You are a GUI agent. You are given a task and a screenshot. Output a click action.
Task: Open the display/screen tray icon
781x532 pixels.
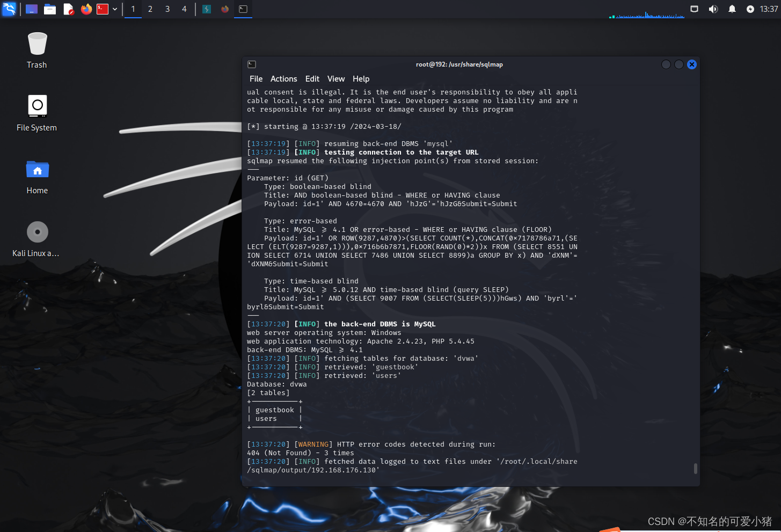pos(694,9)
